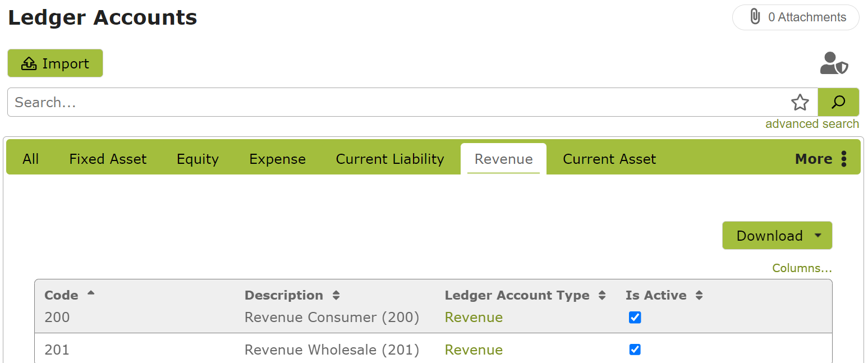Viewport: 868px width, 363px height.
Task: Run search using the magnifier icon
Action: (838, 102)
